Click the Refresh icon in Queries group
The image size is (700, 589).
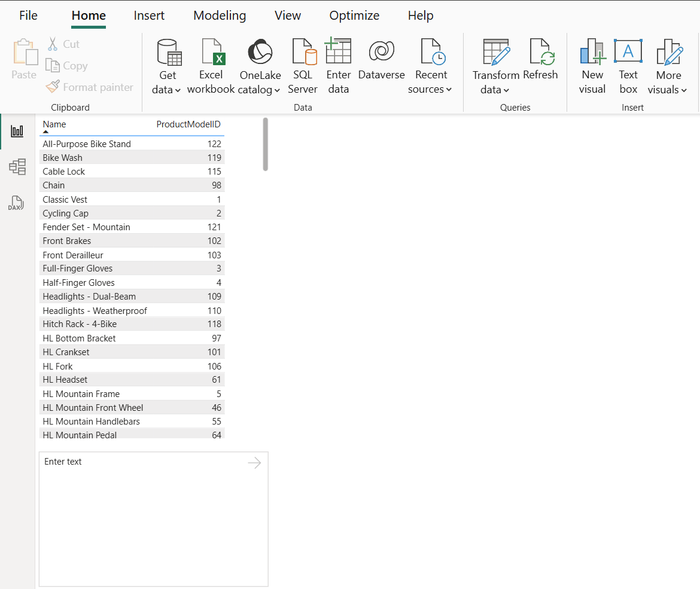tap(540, 65)
